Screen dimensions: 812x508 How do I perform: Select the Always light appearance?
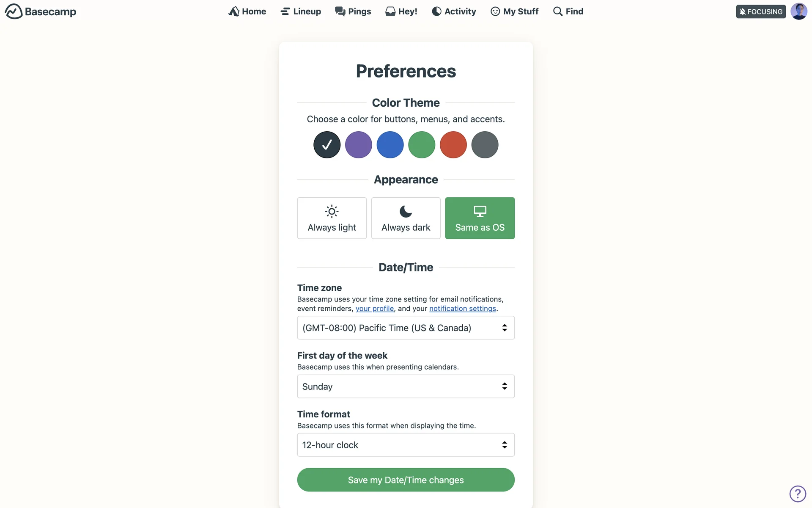coord(332,218)
